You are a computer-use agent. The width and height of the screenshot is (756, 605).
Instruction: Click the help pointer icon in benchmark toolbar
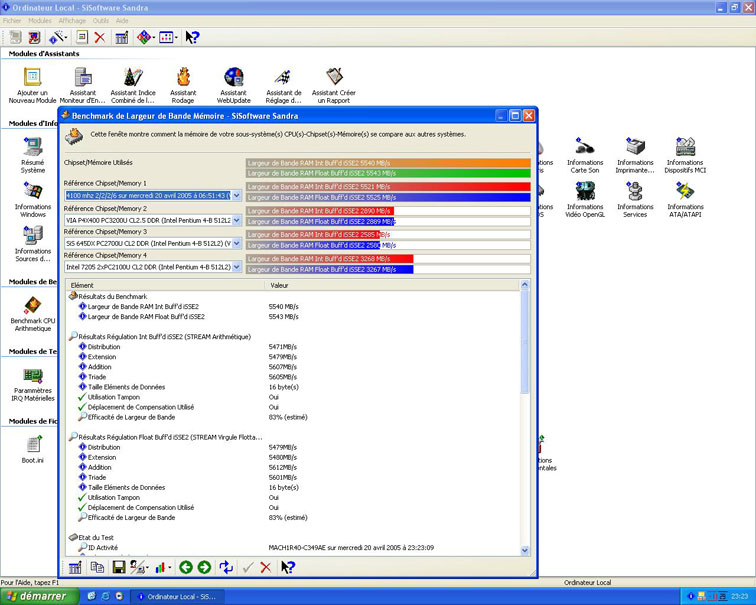(288, 567)
